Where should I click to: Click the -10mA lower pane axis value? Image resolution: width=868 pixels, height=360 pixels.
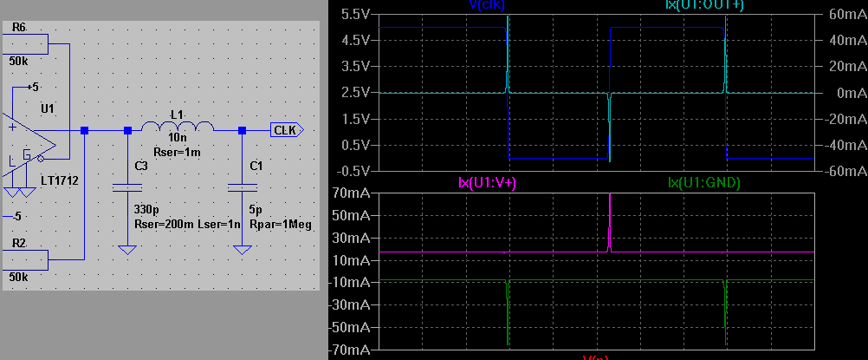(349, 282)
